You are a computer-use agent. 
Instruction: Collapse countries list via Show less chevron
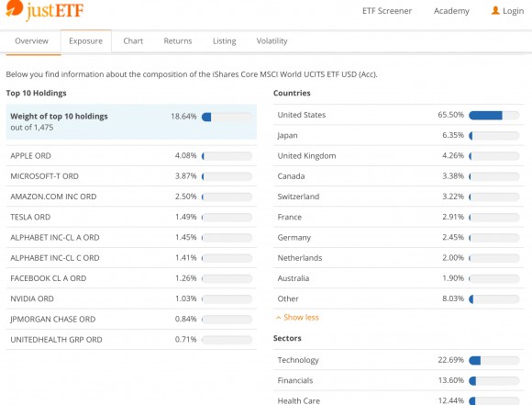[x=279, y=318]
